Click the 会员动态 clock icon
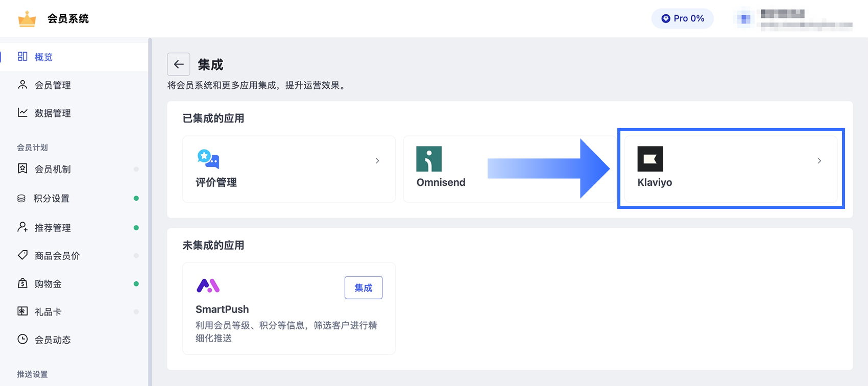 22,339
